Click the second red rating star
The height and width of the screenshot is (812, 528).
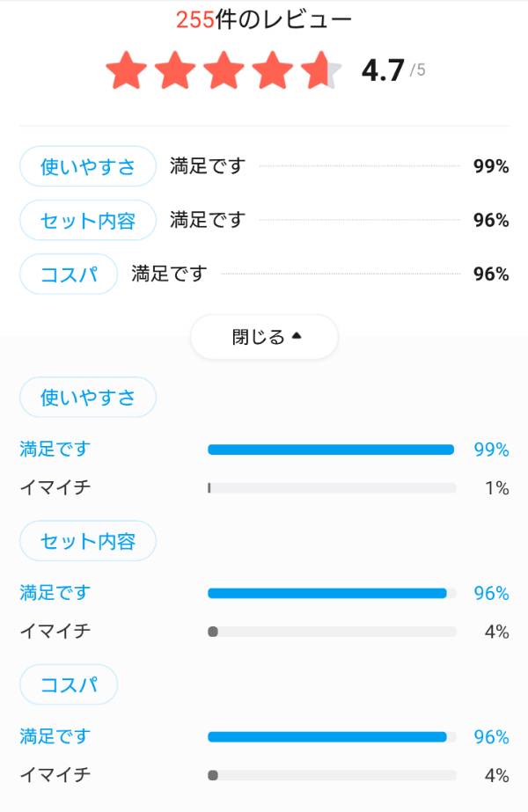click(x=175, y=70)
